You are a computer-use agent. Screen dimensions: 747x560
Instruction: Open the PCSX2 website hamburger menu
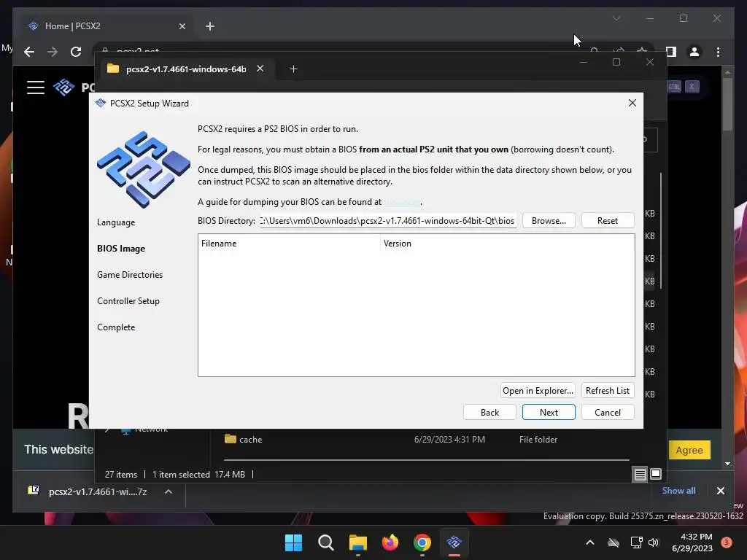point(36,87)
